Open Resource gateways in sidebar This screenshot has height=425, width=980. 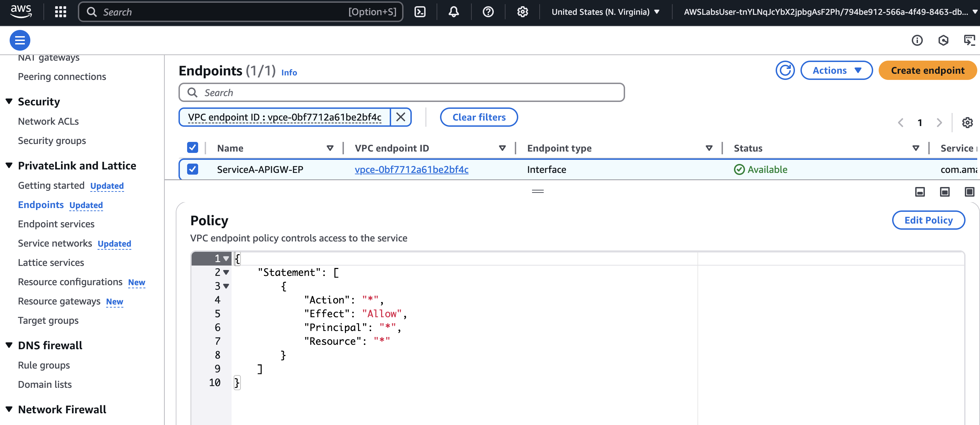(59, 301)
